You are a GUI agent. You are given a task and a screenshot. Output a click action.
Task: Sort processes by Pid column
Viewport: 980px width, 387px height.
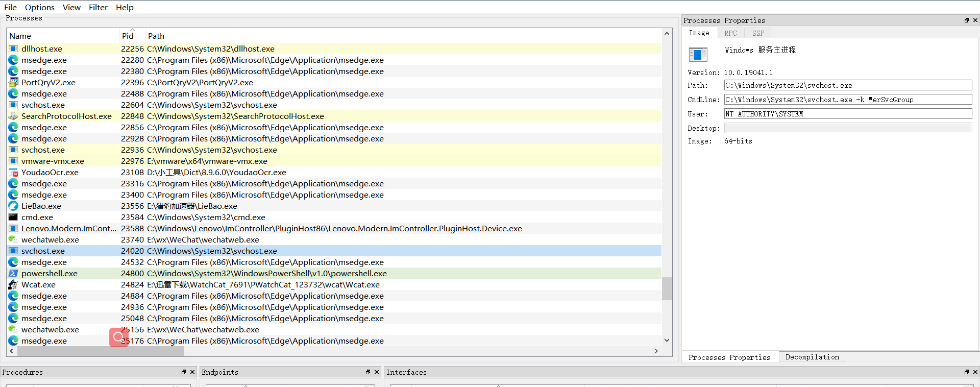pyautogui.click(x=132, y=36)
